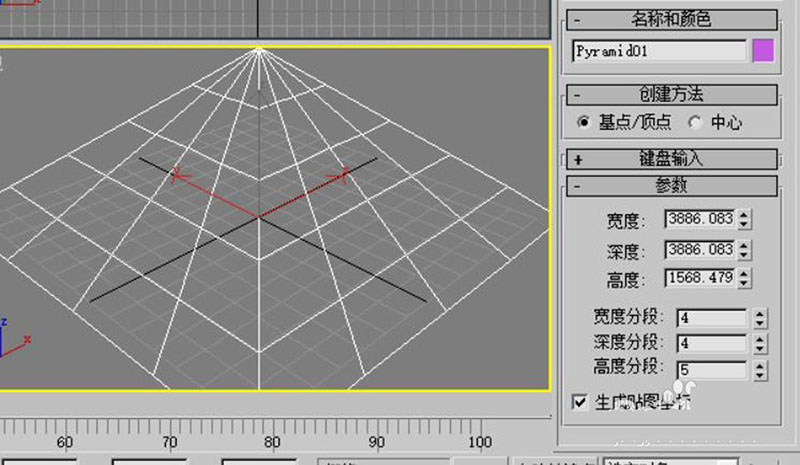Collapse the 参数 rollout
Screen dimensions: 800x465
(x=671, y=186)
